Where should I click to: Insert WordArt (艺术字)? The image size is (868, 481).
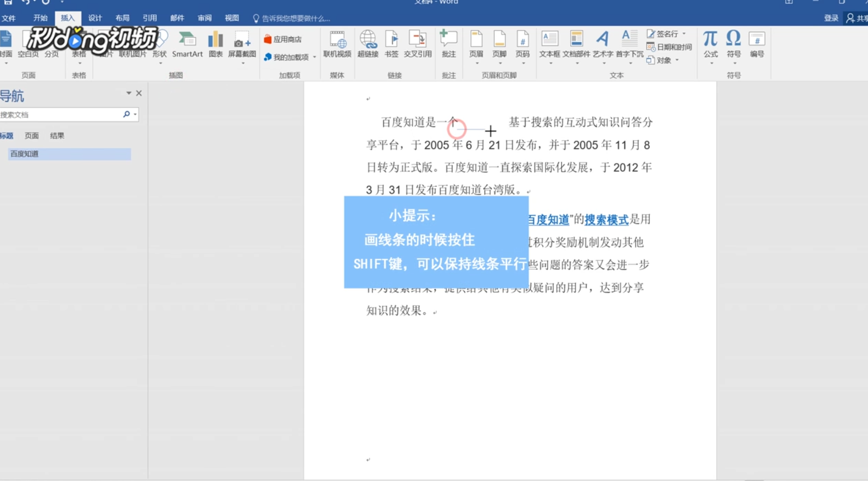click(603, 47)
